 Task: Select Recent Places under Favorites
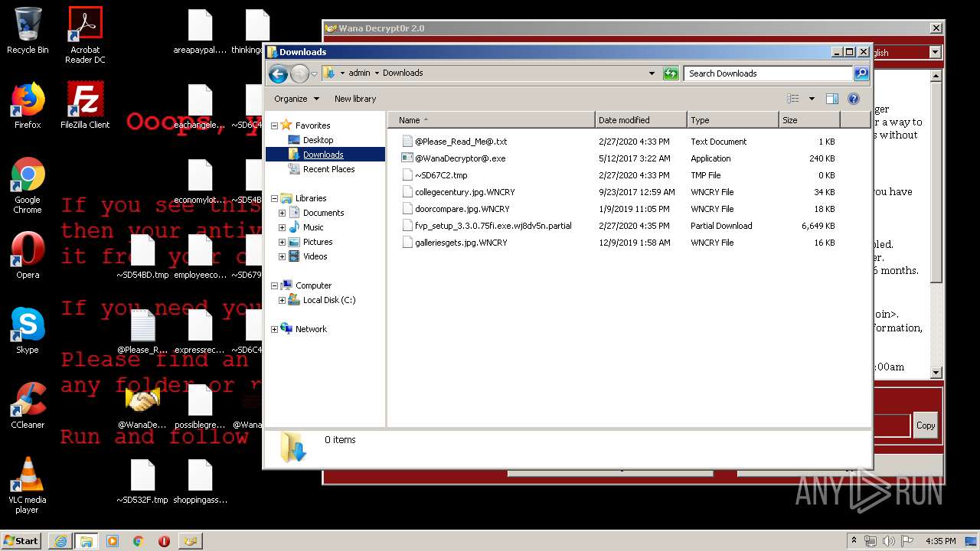[328, 169]
